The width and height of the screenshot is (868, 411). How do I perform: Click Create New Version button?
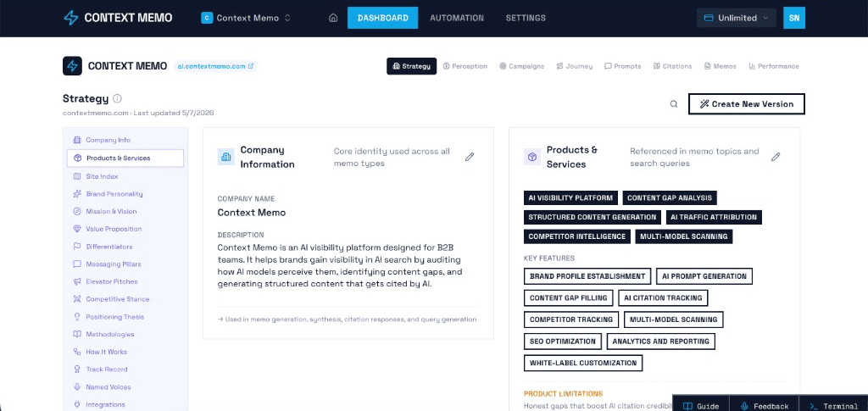(x=746, y=104)
